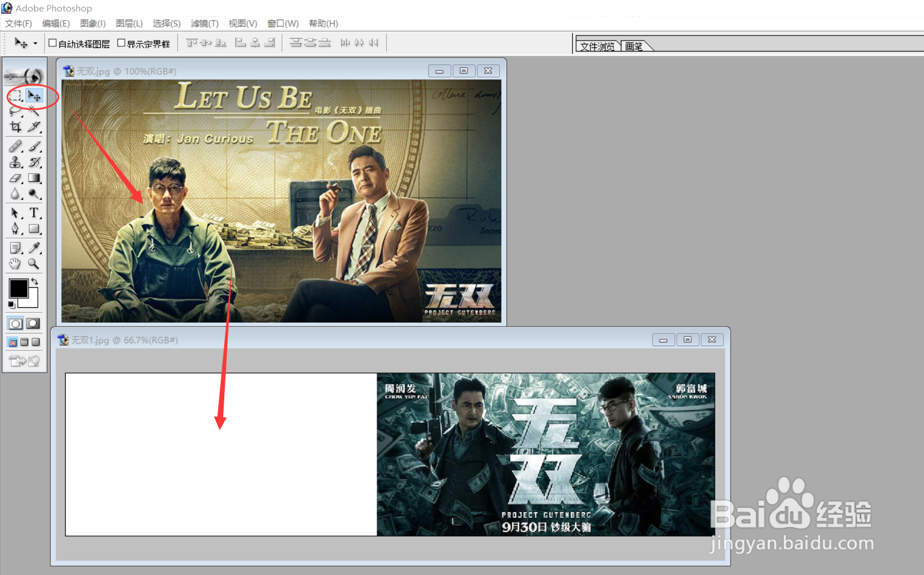Select the Eyedropper tool
This screenshot has width=924, height=575.
[x=34, y=248]
